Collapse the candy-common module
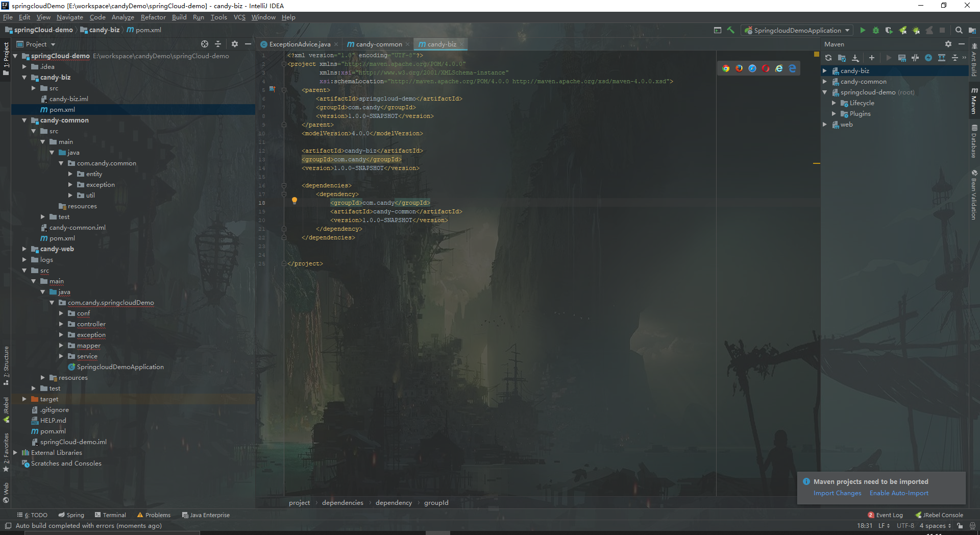 (24, 120)
